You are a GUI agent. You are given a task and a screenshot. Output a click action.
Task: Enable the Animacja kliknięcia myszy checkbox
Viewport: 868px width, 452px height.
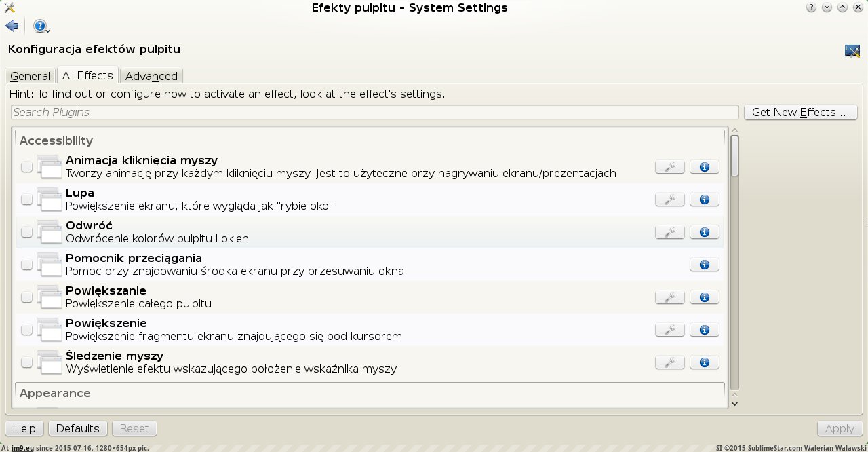26,167
